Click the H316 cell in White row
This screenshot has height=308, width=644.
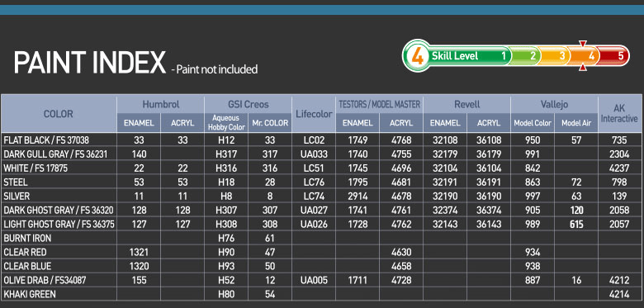click(226, 168)
